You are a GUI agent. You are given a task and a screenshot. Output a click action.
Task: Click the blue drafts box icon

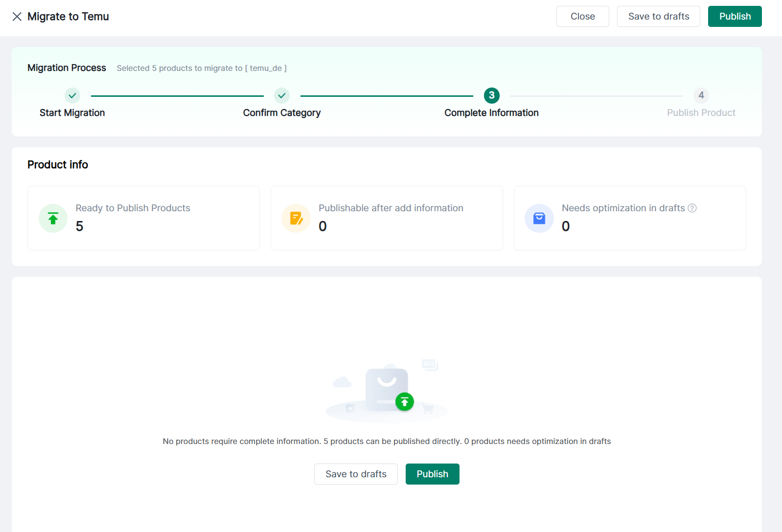click(539, 218)
